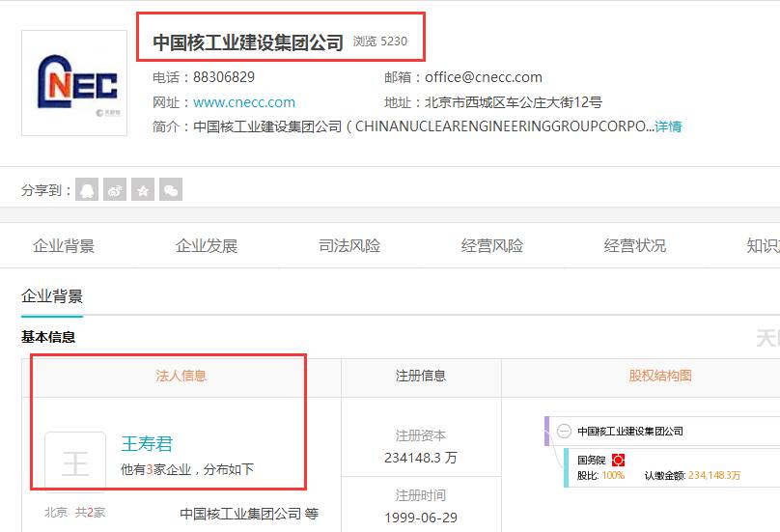Viewport: 780px width, 532px height.
Task: Click the 股权结构图 column header
Action: [x=660, y=376]
